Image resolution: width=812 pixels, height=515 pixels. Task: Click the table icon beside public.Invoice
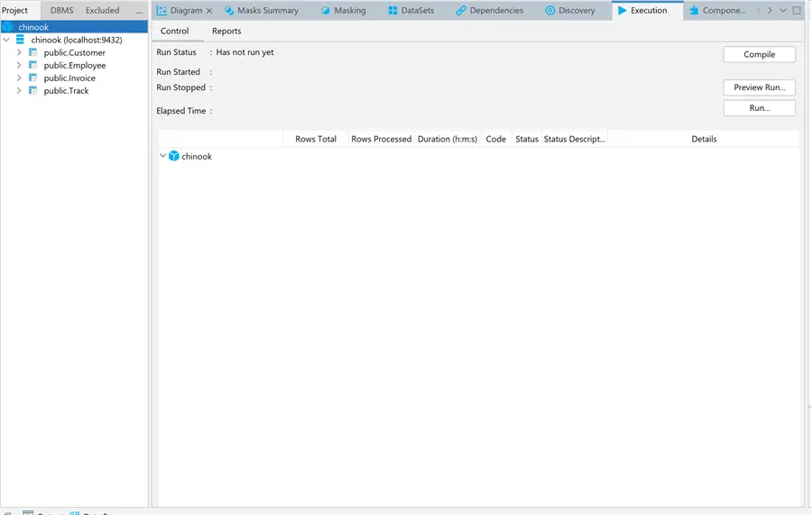point(32,78)
